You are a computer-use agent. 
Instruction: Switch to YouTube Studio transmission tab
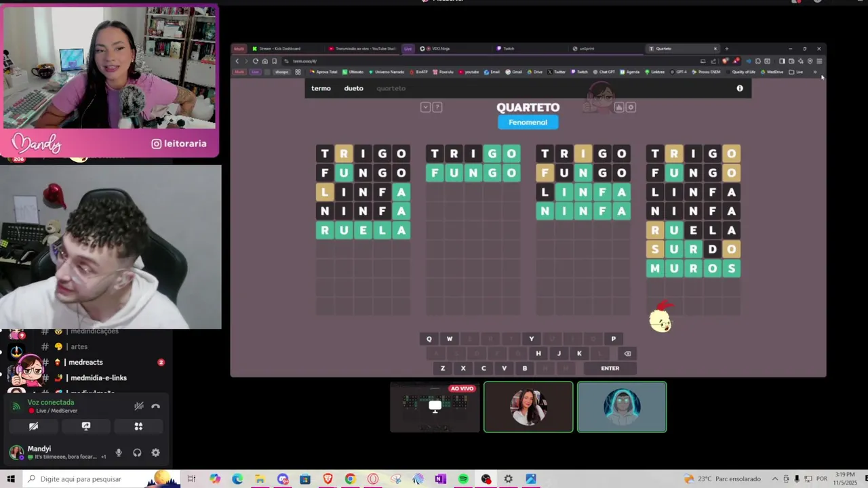[x=362, y=49]
